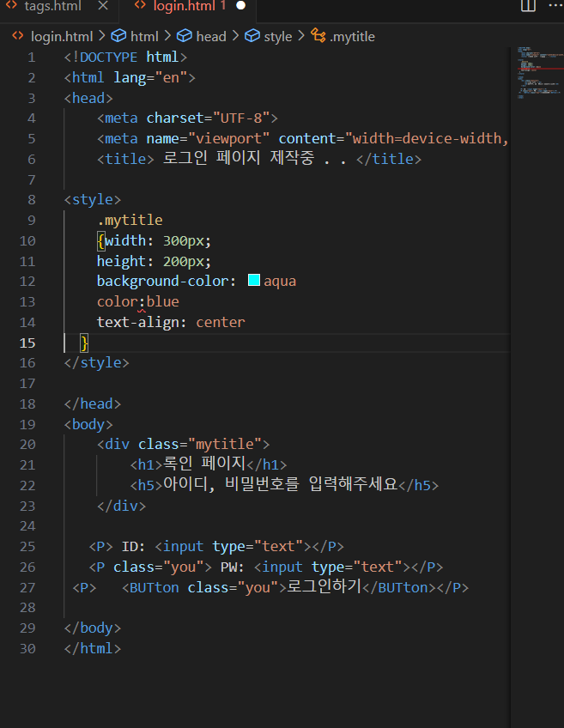Click cube icon before head breadcrumb
The image size is (564, 728).
[x=185, y=36]
